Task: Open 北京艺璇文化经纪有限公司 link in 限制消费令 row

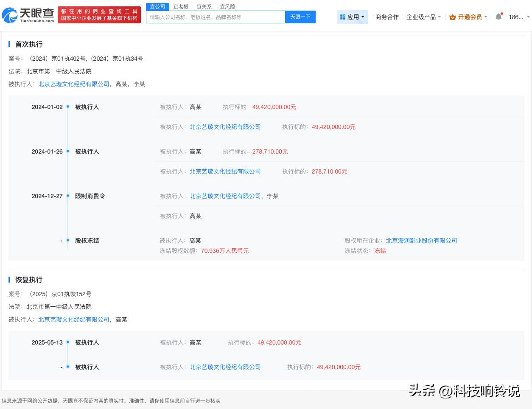Action: [225, 196]
